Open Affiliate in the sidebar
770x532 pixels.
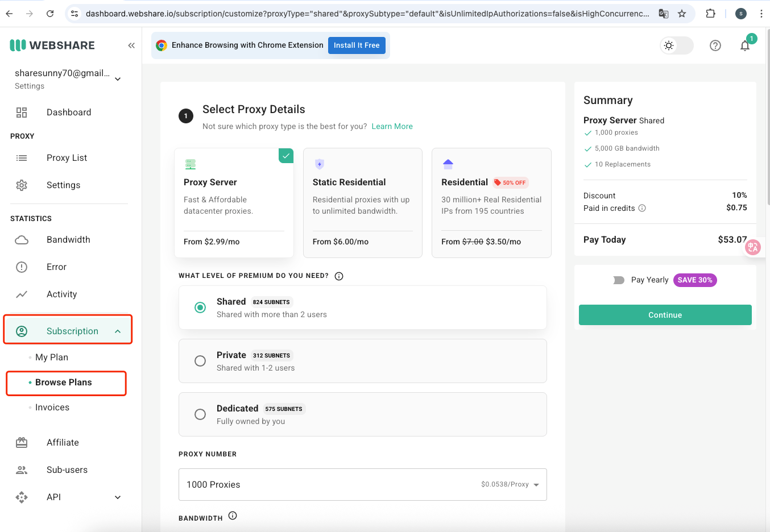click(63, 443)
